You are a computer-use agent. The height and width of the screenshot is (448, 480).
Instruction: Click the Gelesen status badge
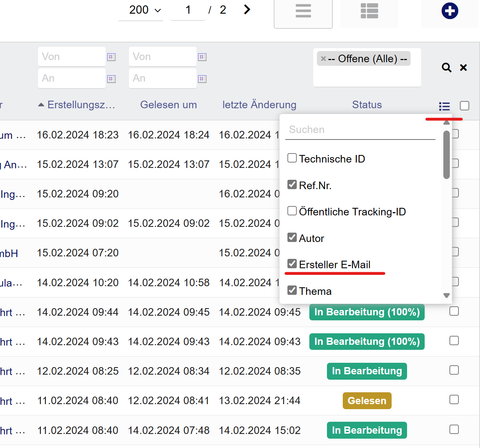click(x=367, y=401)
